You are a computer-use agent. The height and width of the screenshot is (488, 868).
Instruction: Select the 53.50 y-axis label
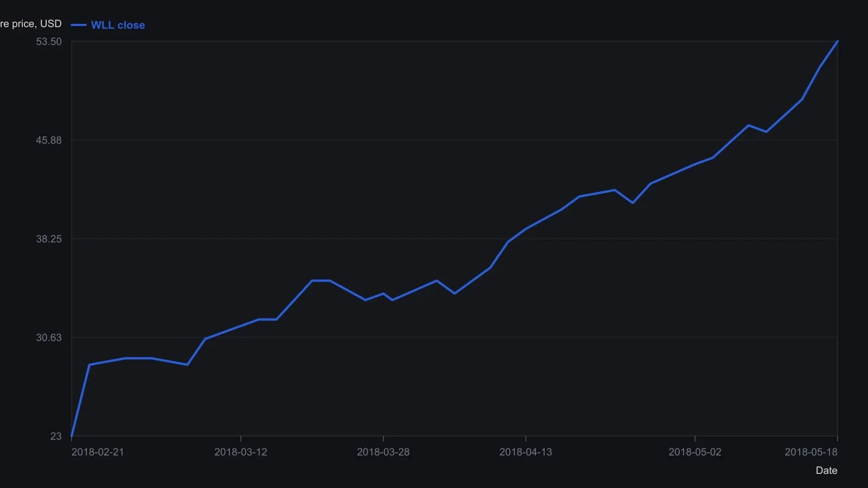coord(49,42)
